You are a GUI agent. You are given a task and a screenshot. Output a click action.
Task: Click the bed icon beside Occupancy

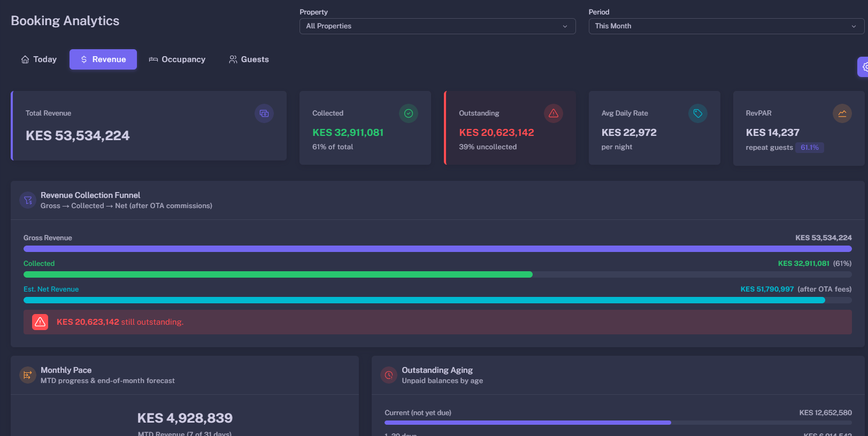tap(153, 59)
